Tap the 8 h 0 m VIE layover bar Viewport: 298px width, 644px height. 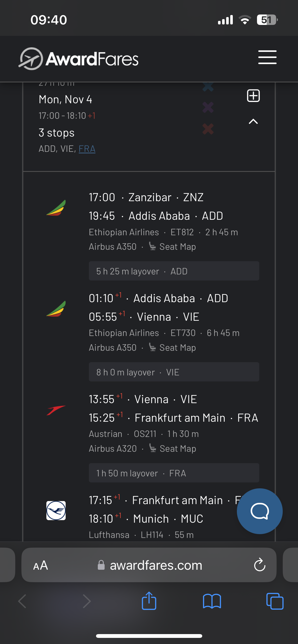[174, 372]
